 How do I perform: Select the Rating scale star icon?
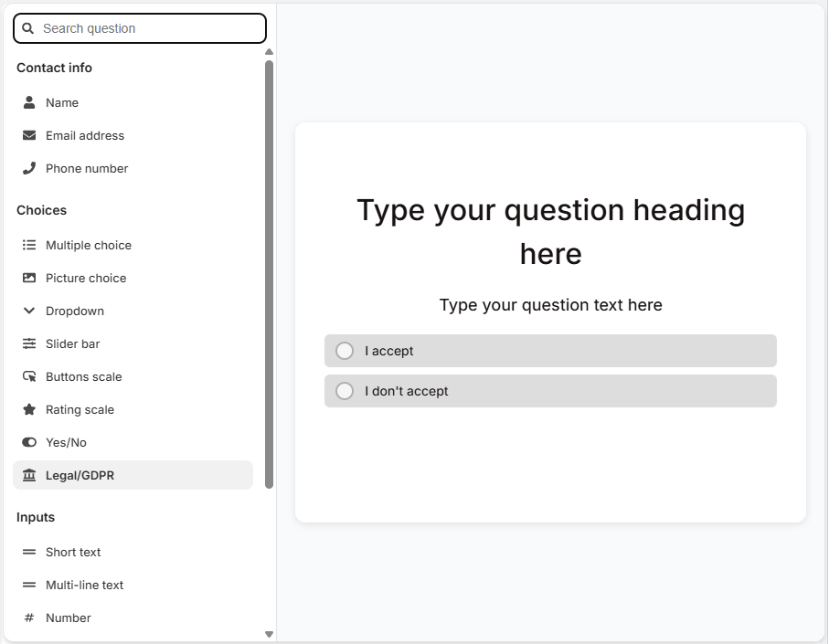tap(29, 409)
